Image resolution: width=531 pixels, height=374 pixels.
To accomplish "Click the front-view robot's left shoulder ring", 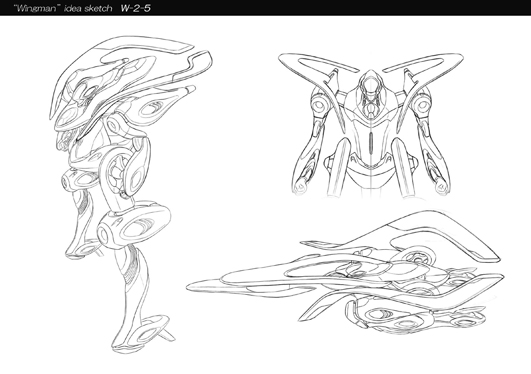I will click(319, 104).
